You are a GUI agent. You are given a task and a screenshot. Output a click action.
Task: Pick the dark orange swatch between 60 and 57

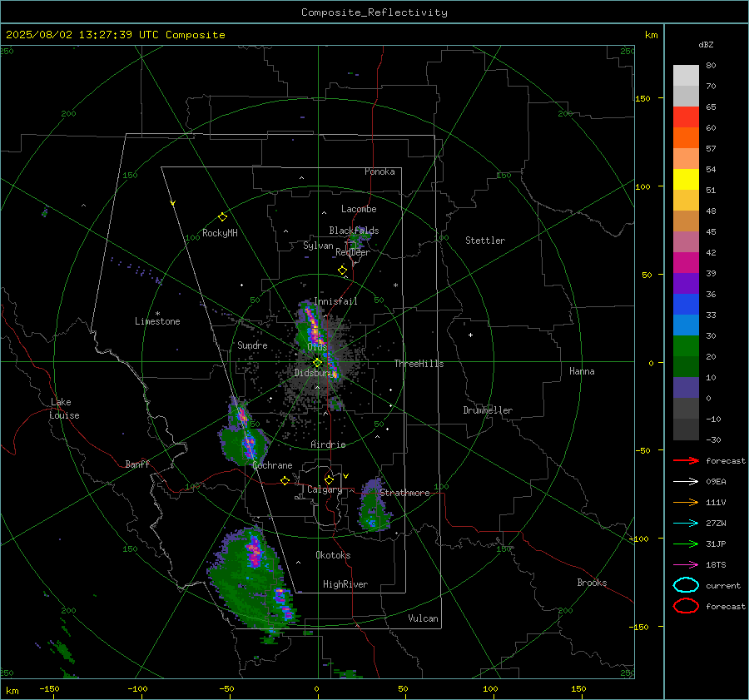tap(686, 137)
